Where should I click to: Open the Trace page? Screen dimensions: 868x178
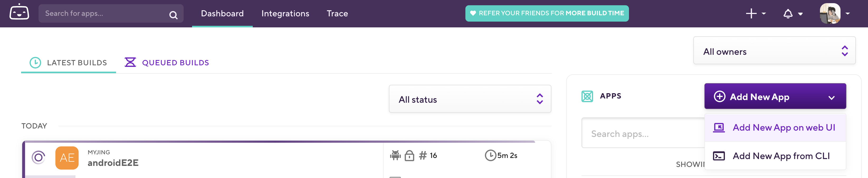(x=337, y=13)
